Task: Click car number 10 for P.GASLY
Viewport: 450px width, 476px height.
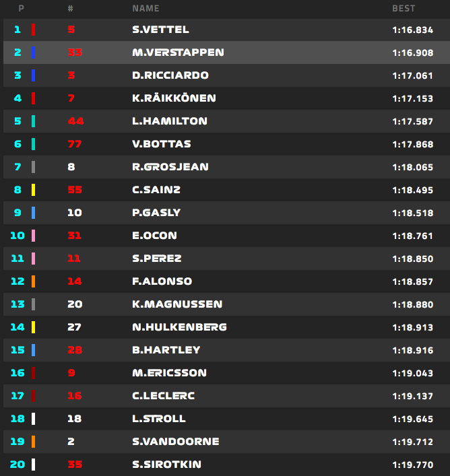Action: [x=75, y=213]
